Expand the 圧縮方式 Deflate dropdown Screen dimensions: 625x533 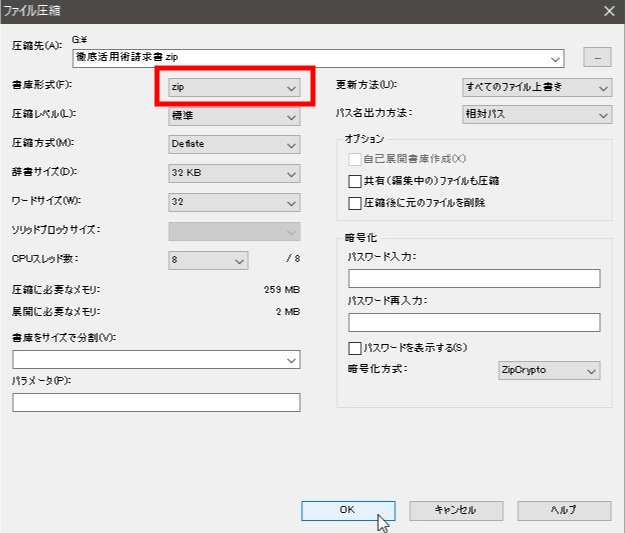pyautogui.click(x=234, y=144)
